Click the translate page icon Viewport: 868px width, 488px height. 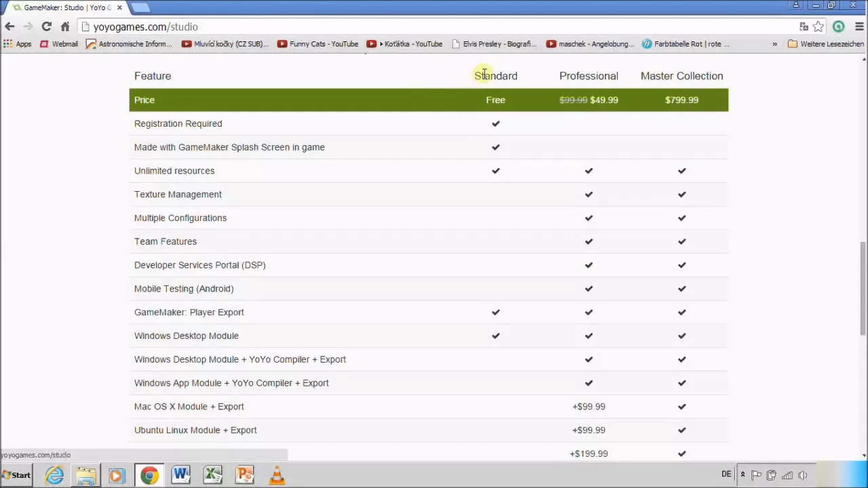[x=804, y=26]
